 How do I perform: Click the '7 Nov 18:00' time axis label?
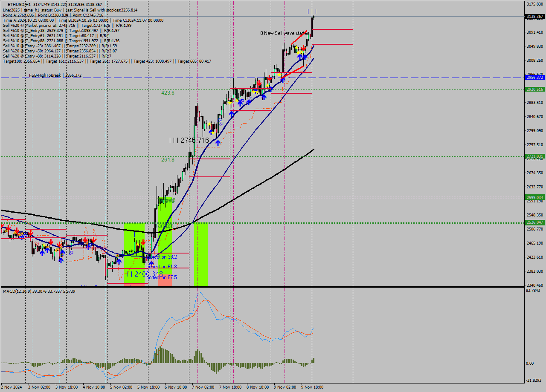230,387
